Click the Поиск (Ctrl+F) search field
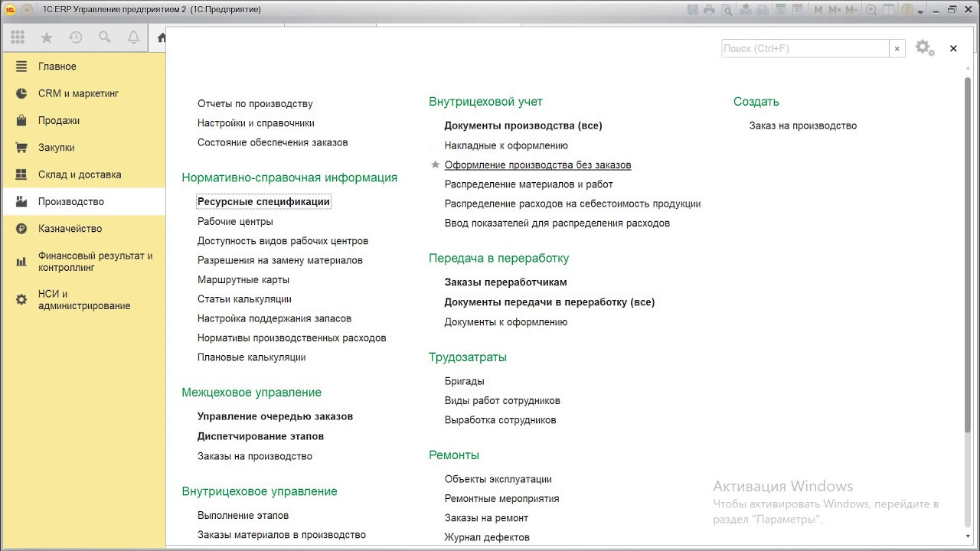The width and height of the screenshot is (980, 551). tap(805, 48)
